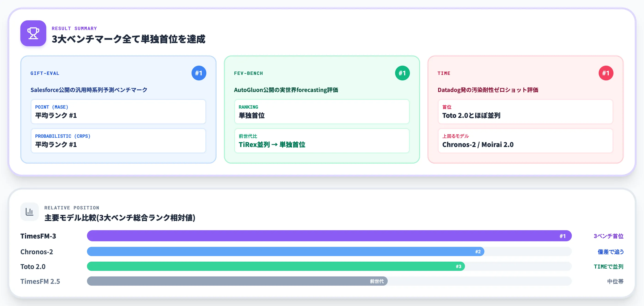Select the FEV-BENCH RANKING box
This screenshot has height=306, width=644.
[x=322, y=111]
